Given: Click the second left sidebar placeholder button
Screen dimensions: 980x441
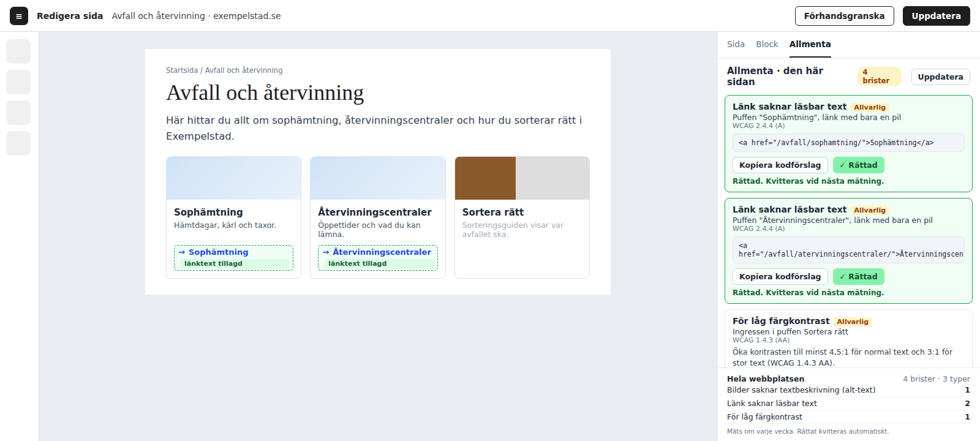Looking at the screenshot, I should point(18,82).
